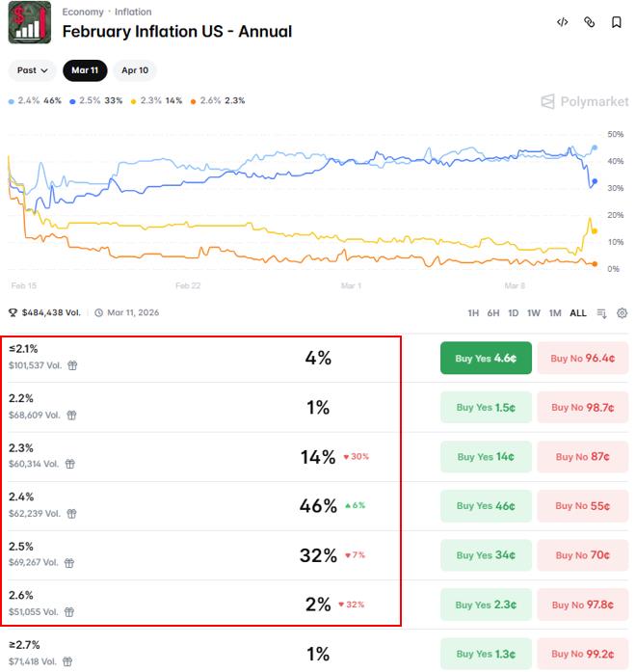
Task: Click the market thumbnail image
Action: click(x=29, y=22)
